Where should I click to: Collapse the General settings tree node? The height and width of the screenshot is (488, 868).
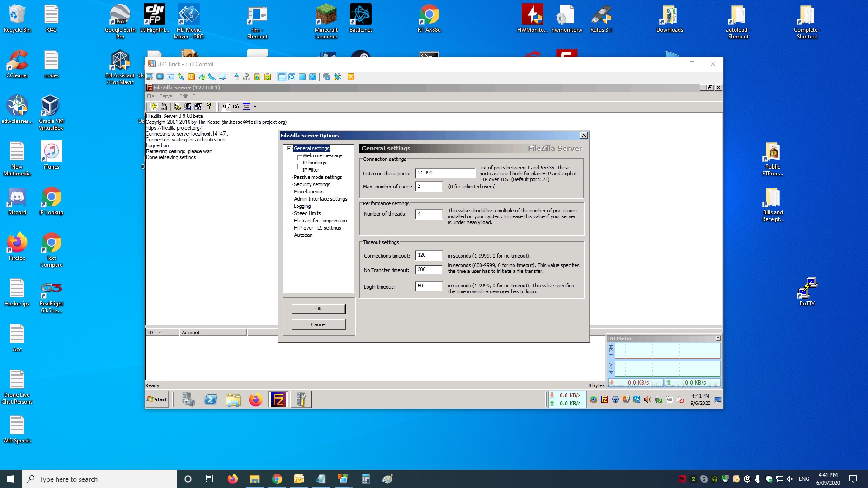coord(289,148)
